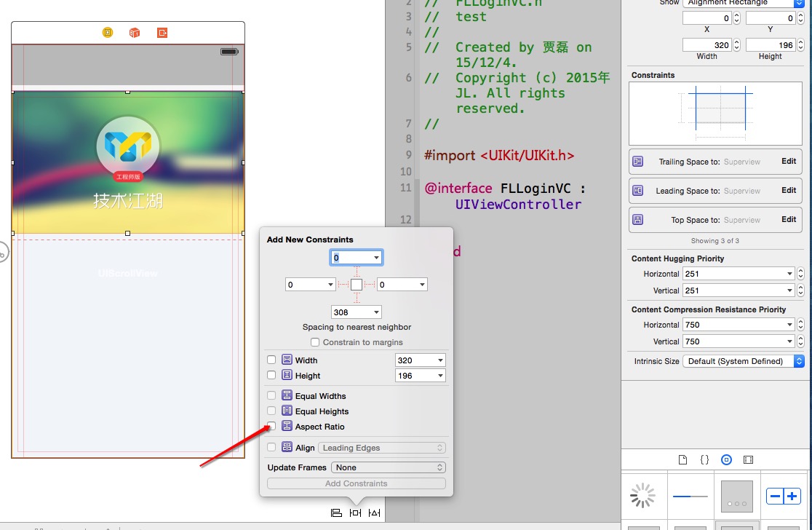Pick the Stepper object

point(784,496)
